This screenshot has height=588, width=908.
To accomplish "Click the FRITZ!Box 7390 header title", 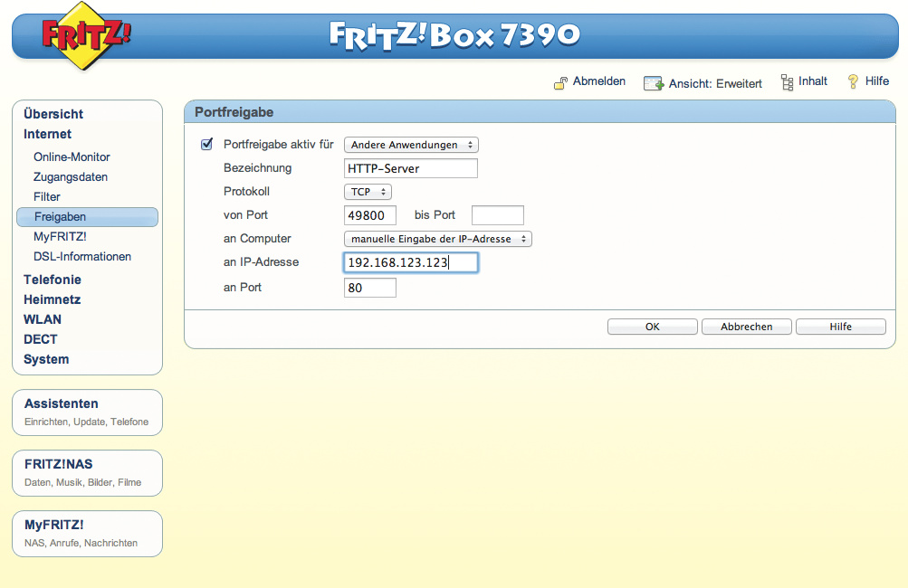I will 455,34.
